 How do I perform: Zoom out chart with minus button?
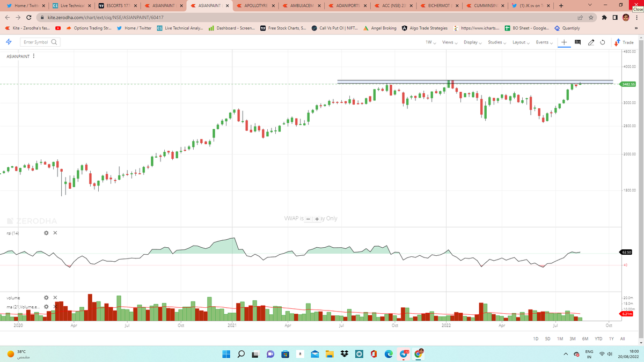(309, 219)
